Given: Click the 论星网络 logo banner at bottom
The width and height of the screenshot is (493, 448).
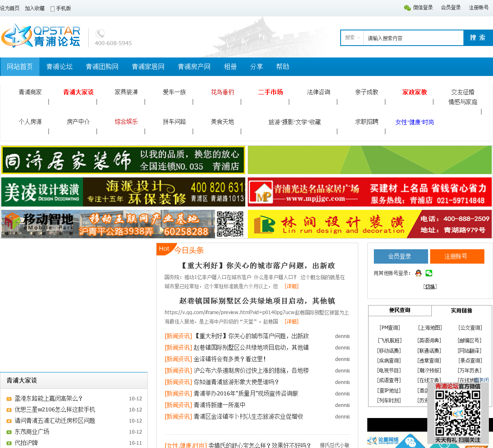Looking at the screenshot, I should (383, 441).
